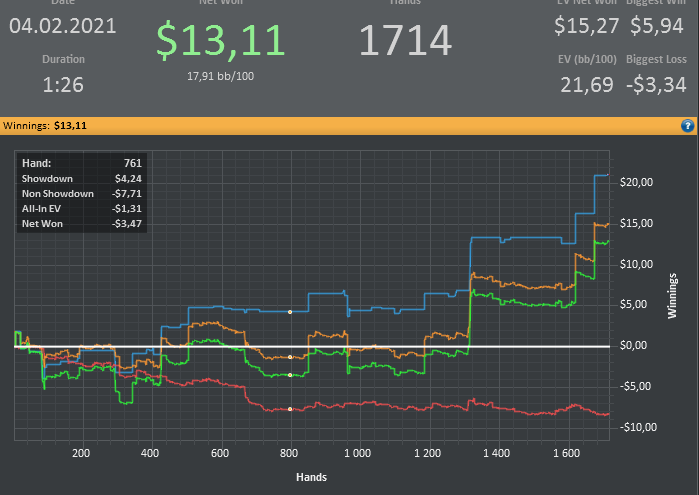
Task: Click the EV Net Won value $15,27
Action: coord(586,26)
